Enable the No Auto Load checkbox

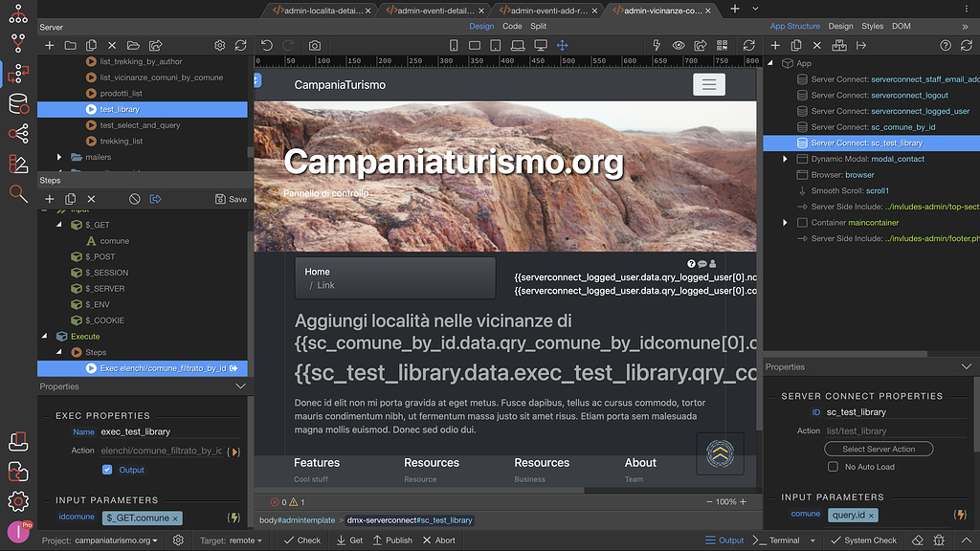[833, 466]
